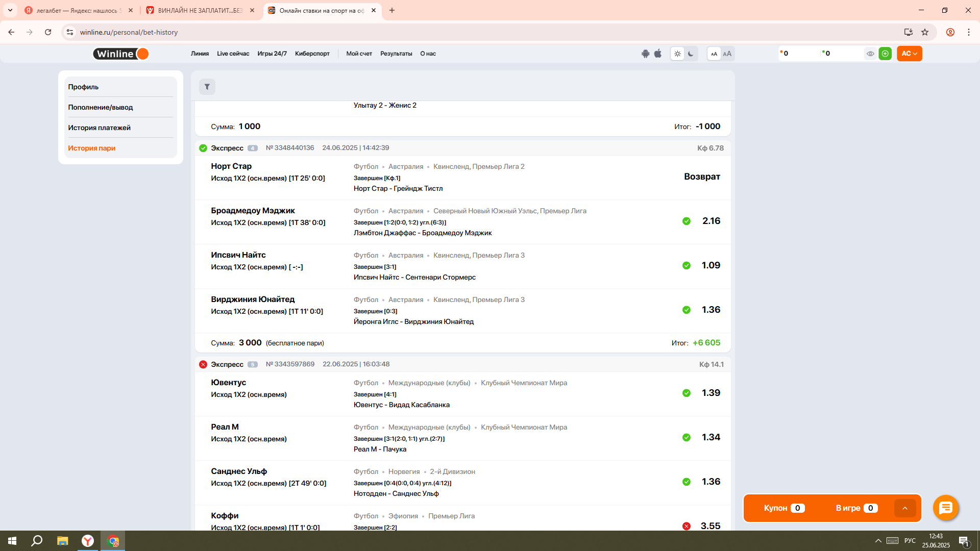
Task: Switch to ВИНЛАЙН НЕ ЗАПЛАТИТ tab
Action: click(200, 10)
